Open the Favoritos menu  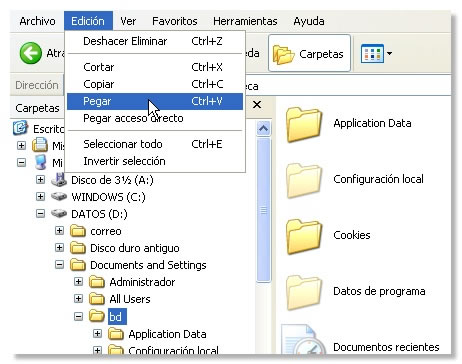pyautogui.click(x=175, y=21)
